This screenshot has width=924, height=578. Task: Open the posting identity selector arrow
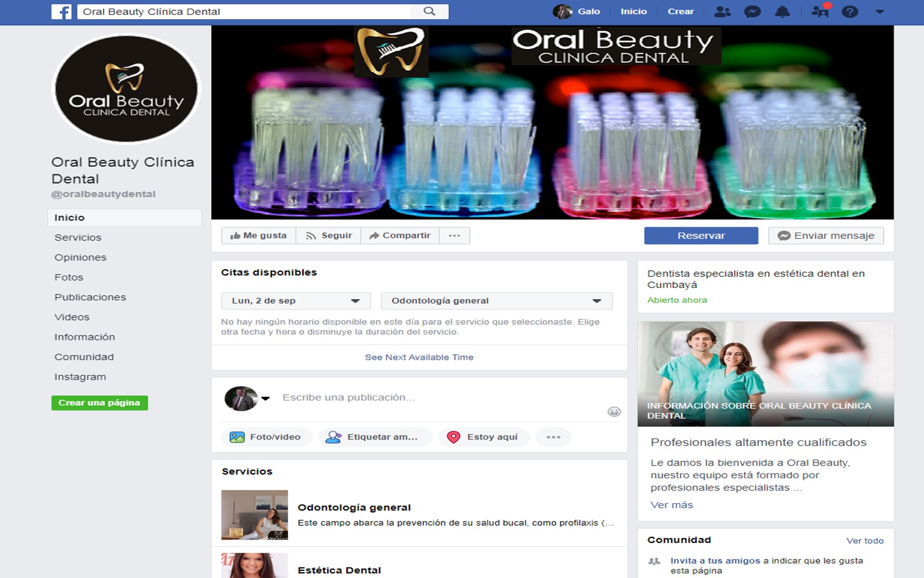coord(265,398)
